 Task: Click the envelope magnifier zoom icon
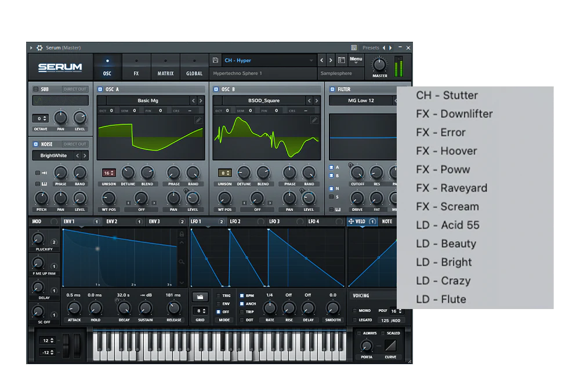tap(182, 262)
